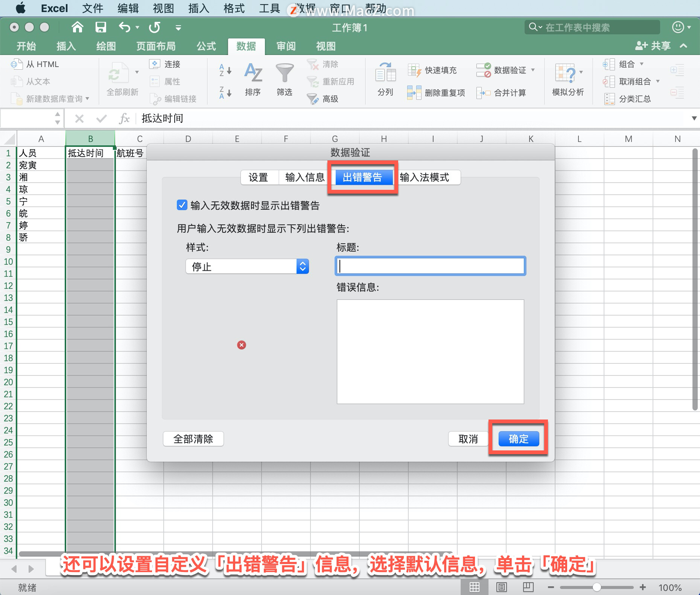
Task: Open the 公式 ribbon tab
Action: click(x=206, y=46)
